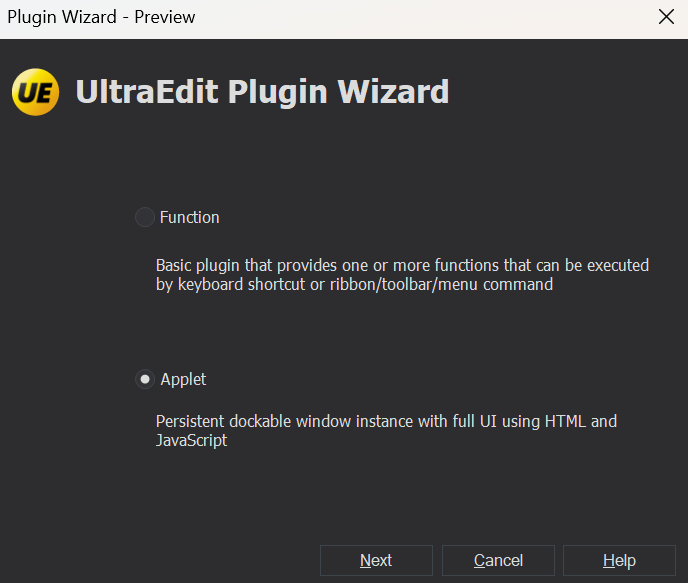The width and height of the screenshot is (688, 583).
Task: Click the Next button
Action: (x=376, y=560)
